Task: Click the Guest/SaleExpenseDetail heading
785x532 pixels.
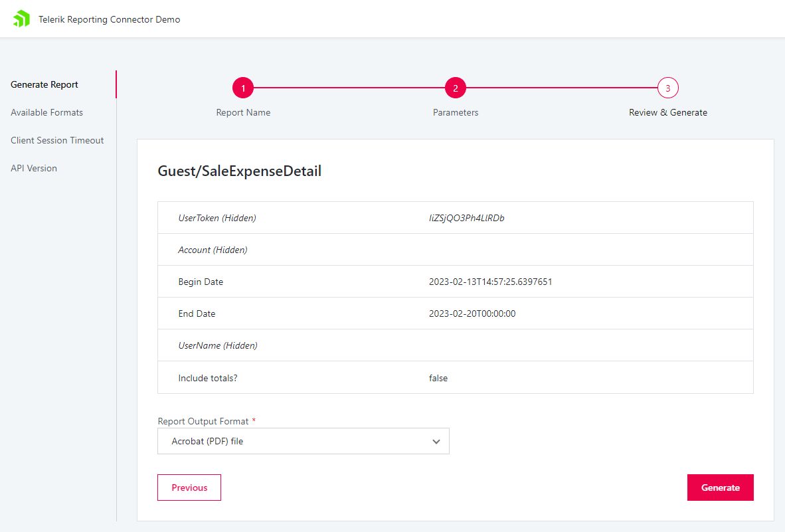Action: pyautogui.click(x=239, y=171)
